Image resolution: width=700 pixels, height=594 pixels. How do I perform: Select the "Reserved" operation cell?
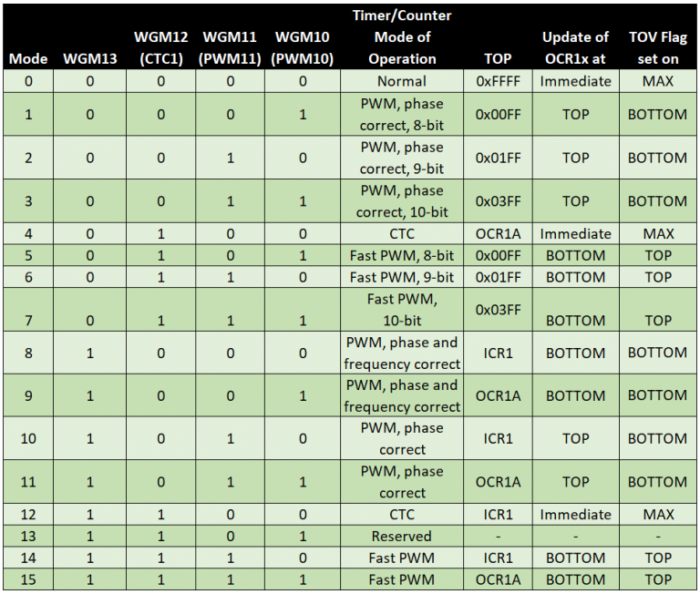tap(402, 537)
